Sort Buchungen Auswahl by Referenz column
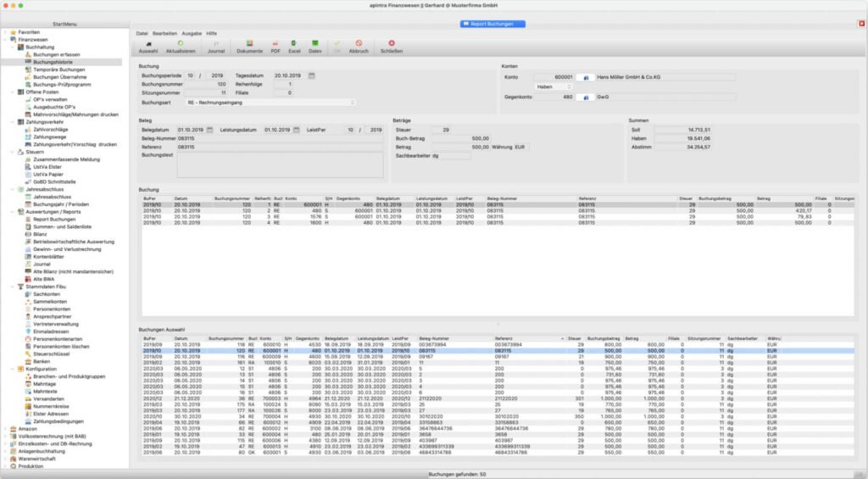The image size is (868, 479). coord(529,338)
